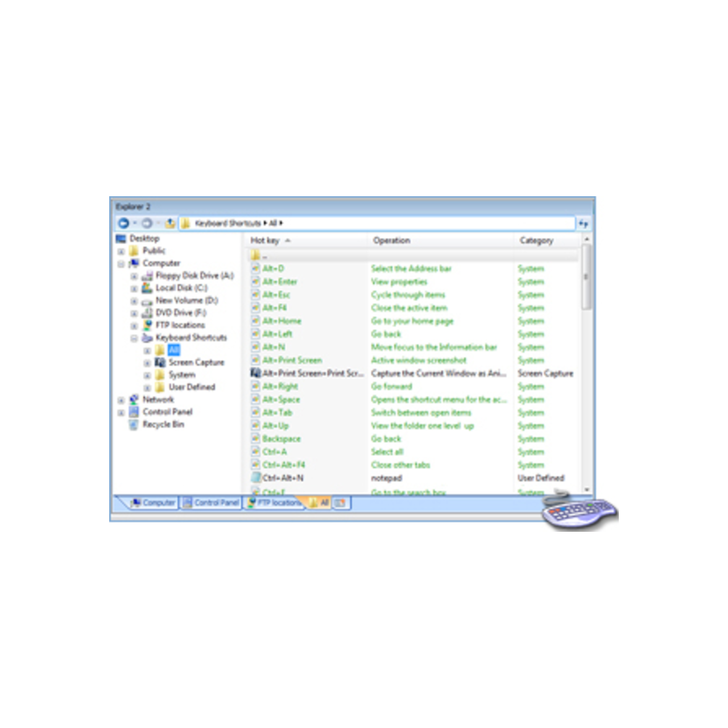
Task: Click the camera icon on the Alt+Print Screen row
Action: 257,373
